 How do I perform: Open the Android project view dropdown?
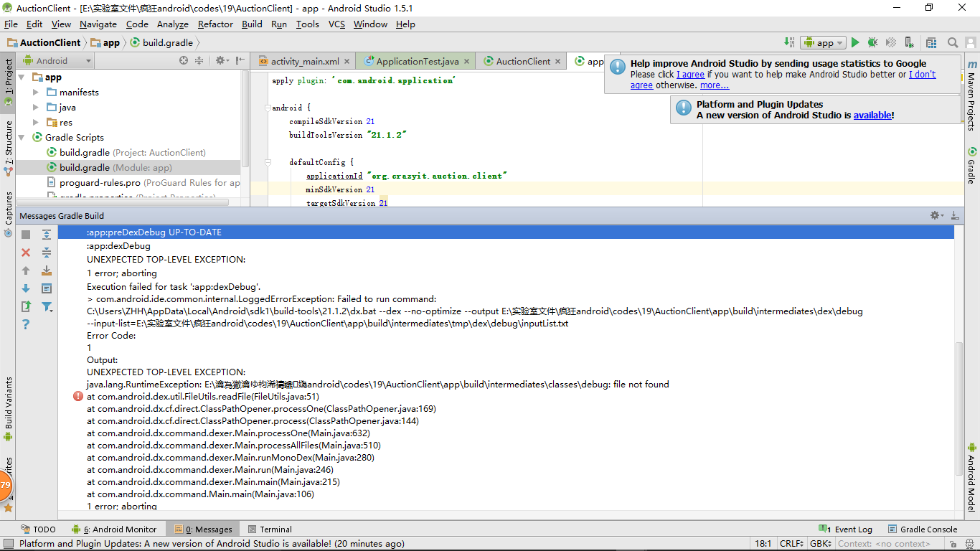pyautogui.click(x=57, y=61)
